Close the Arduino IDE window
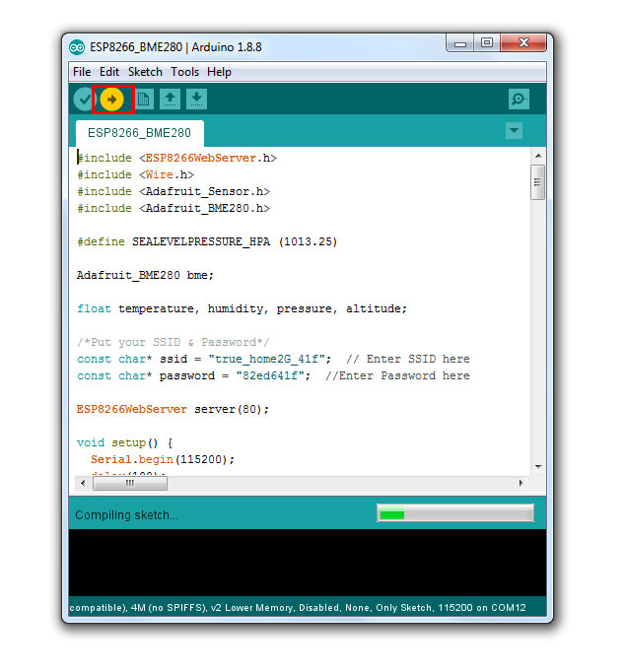Screen dimensions: 625x672 pos(523,43)
